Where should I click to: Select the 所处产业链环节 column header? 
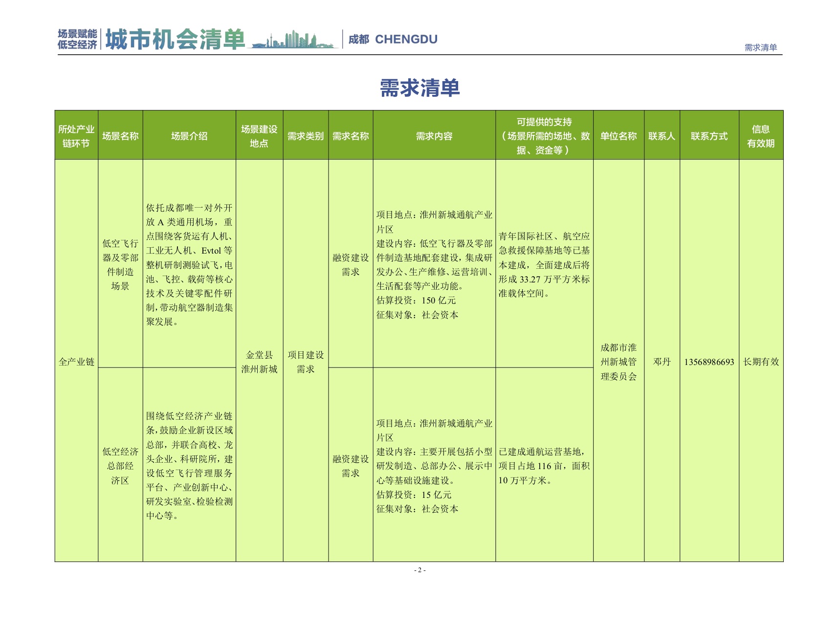(76, 136)
